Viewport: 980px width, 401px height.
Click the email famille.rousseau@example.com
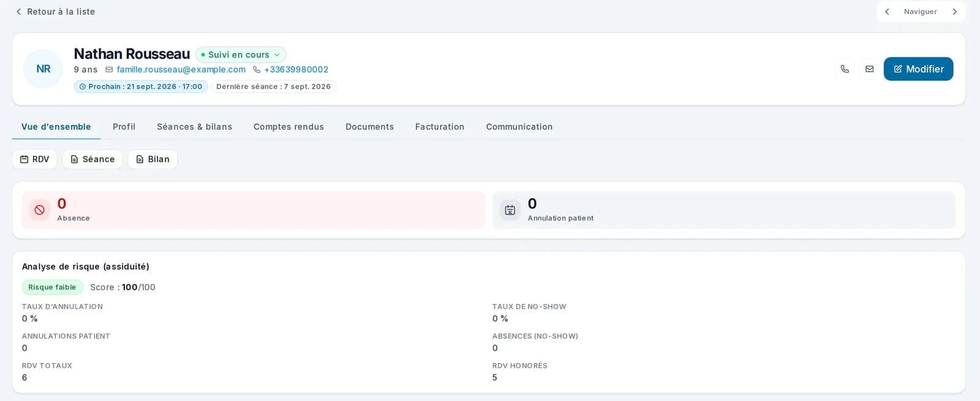(181, 70)
